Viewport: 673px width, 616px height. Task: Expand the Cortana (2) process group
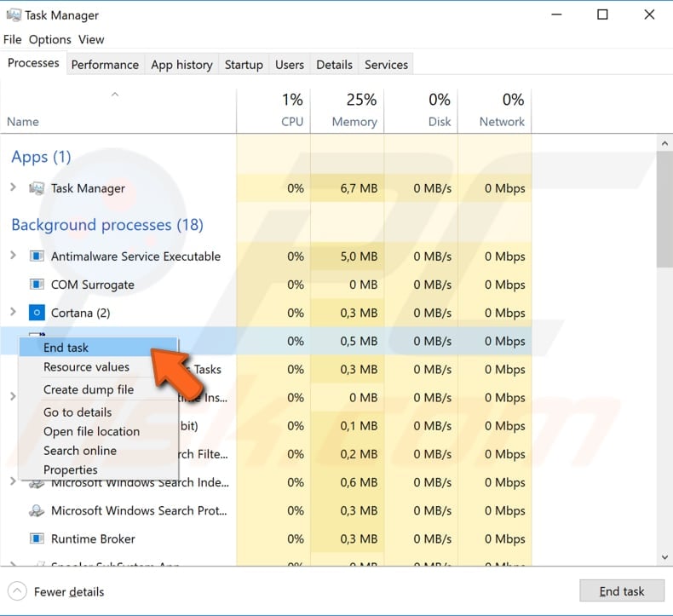(x=13, y=312)
